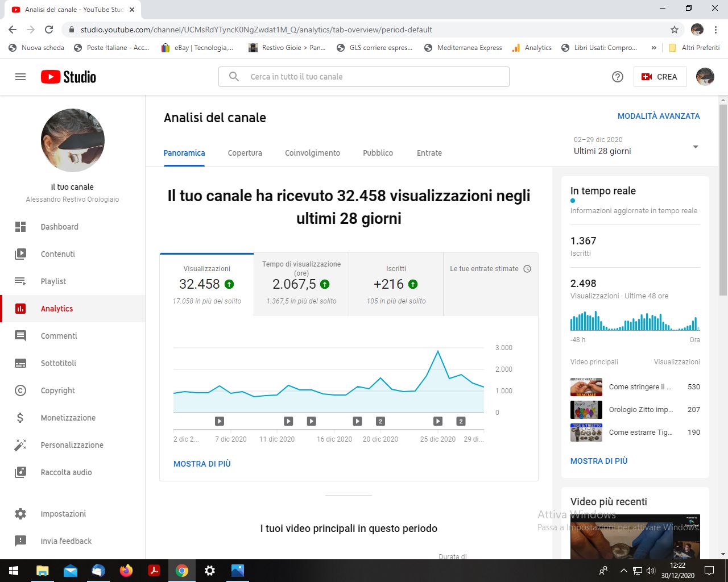The height and width of the screenshot is (582, 728).
Task: Click the marker numbered 2 near 29 dic
Action: click(461, 421)
